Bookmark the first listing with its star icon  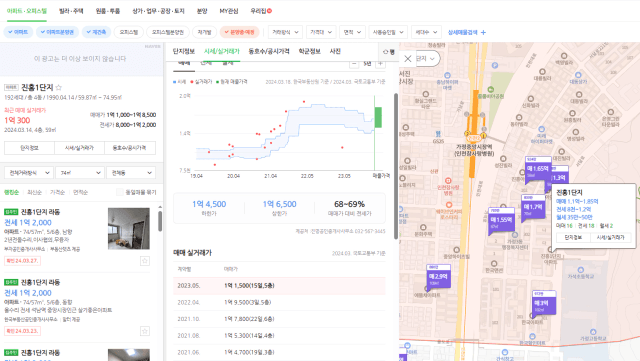[x=144, y=261]
